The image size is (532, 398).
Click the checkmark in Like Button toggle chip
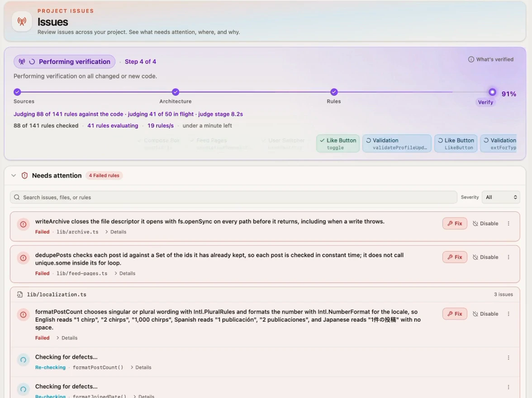322,141
